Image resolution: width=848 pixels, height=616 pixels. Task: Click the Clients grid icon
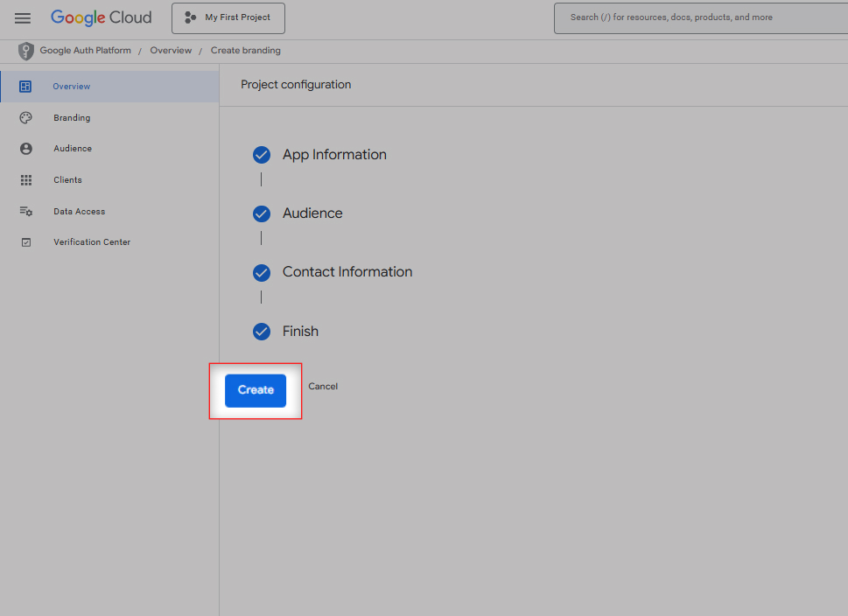tap(25, 180)
